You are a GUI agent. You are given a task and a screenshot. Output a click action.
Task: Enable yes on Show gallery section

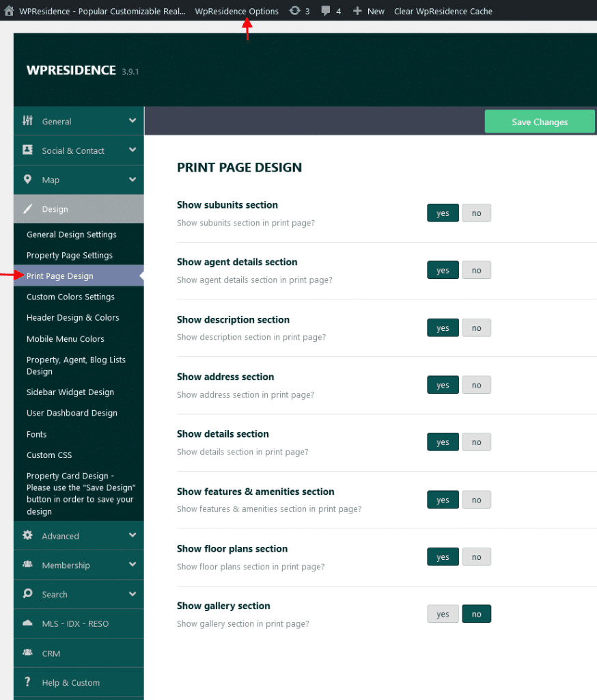(443, 613)
